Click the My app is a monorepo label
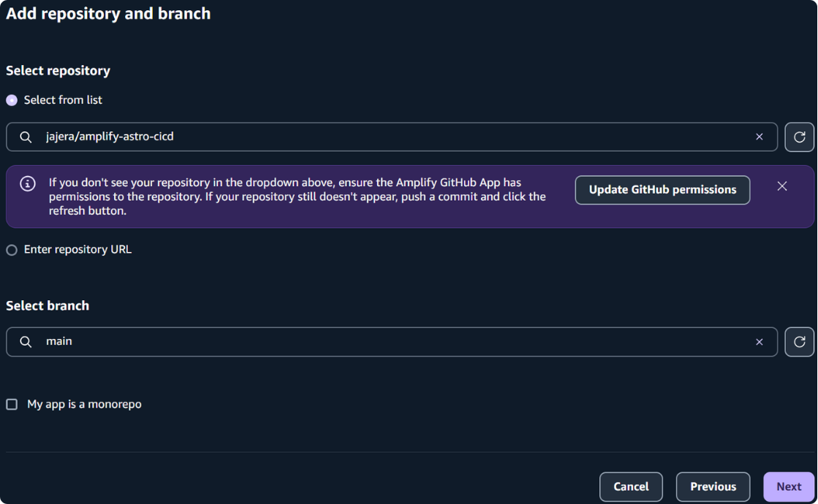Image resolution: width=818 pixels, height=504 pixels. pos(84,405)
